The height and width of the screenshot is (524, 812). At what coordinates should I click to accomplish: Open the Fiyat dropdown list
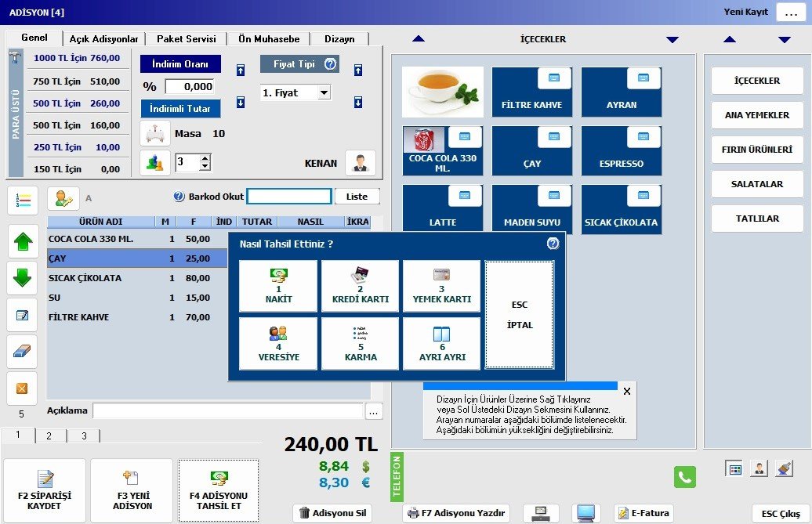coord(324,92)
